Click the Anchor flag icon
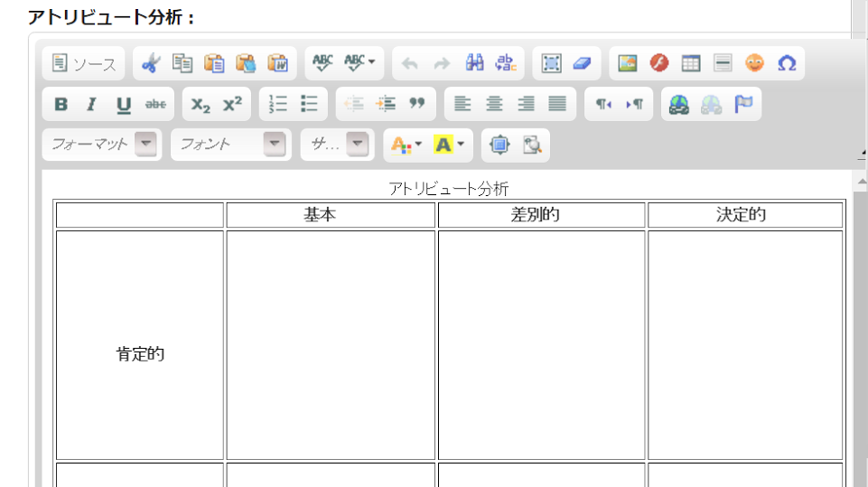This screenshot has height=487, width=868. pos(743,104)
